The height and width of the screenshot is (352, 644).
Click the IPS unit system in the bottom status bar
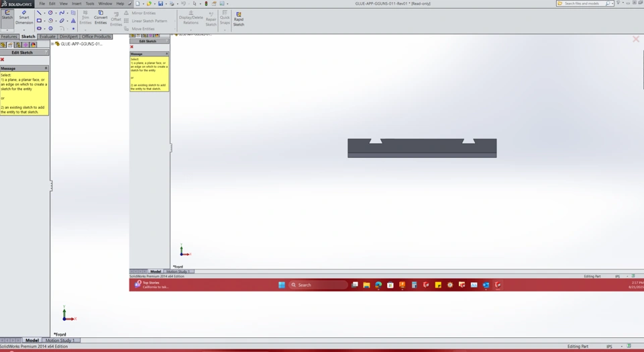point(608,346)
